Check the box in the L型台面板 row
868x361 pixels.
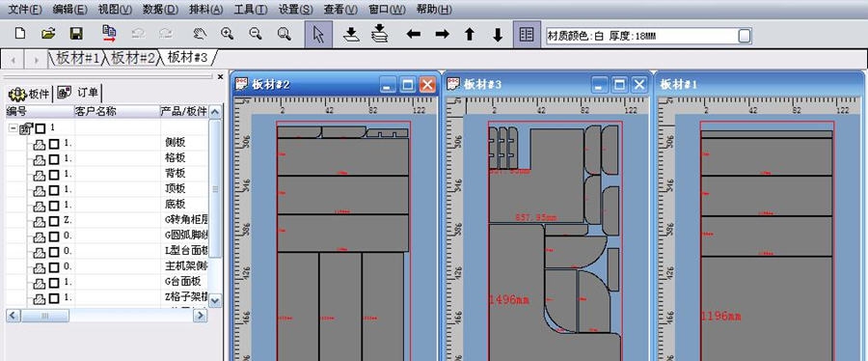(54, 253)
